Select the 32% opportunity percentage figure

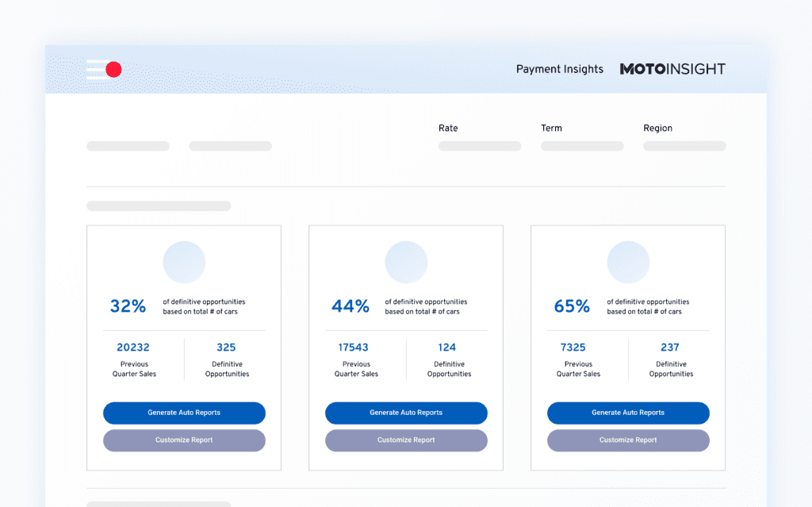point(128,306)
